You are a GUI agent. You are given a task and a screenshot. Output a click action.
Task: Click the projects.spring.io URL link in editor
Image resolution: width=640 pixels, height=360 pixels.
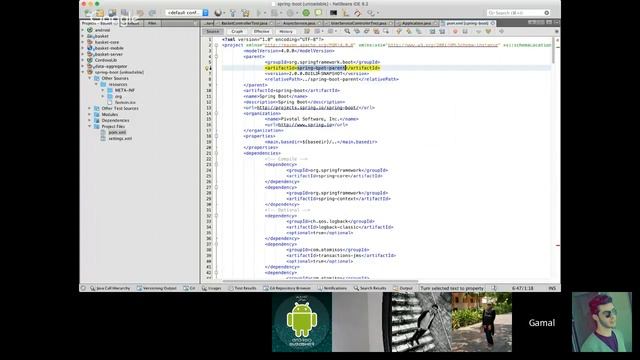(x=308, y=108)
